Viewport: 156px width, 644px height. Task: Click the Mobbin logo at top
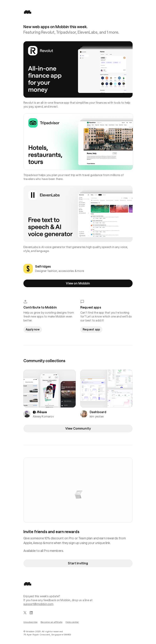pyautogui.click(x=27, y=12)
